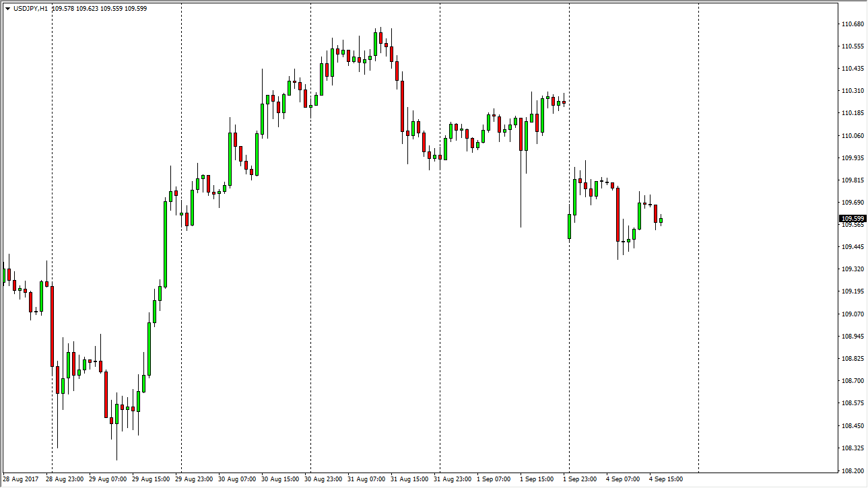Click the 109.070 price axis label

tap(852, 314)
